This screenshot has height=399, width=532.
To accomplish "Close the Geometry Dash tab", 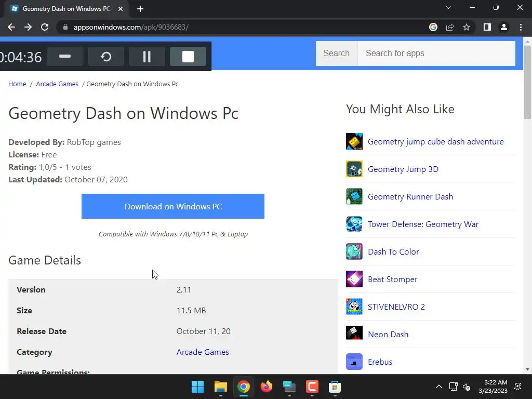I will (x=121, y=9).
